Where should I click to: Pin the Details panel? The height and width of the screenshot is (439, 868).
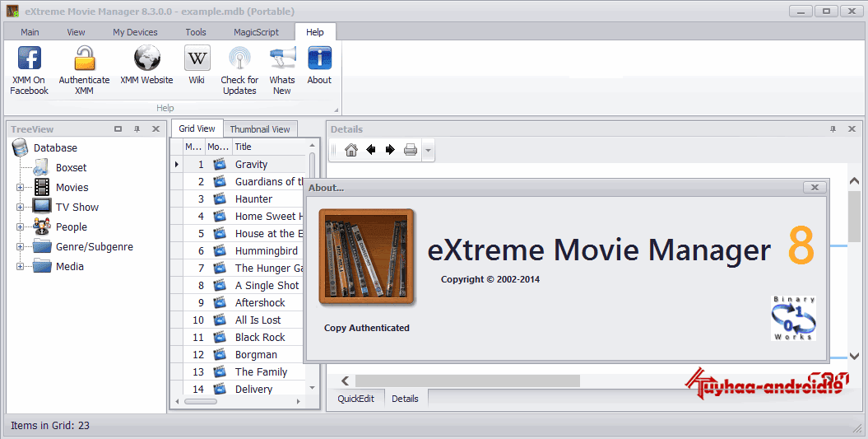833,128
